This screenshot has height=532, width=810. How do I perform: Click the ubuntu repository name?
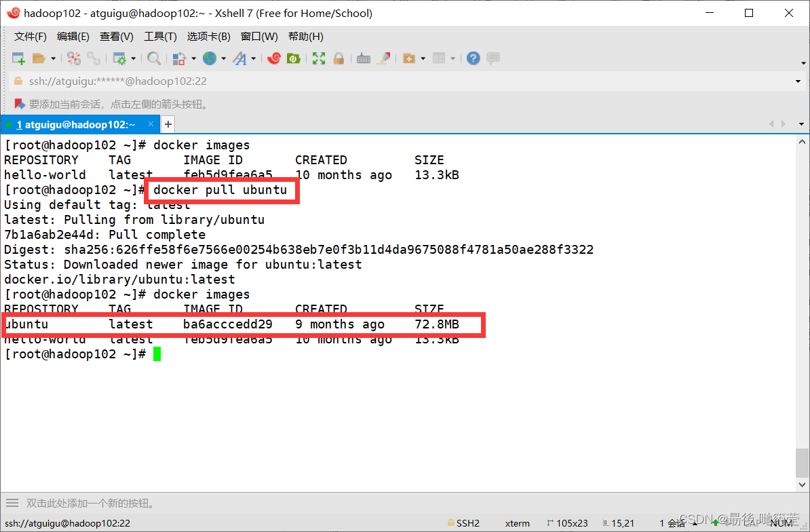tap(26, 324)
